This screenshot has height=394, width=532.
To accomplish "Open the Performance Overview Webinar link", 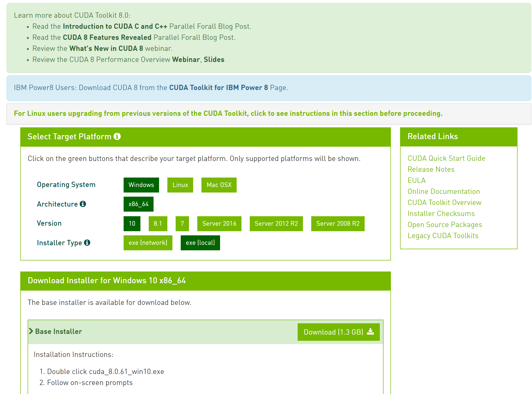I will click(186, 60).
